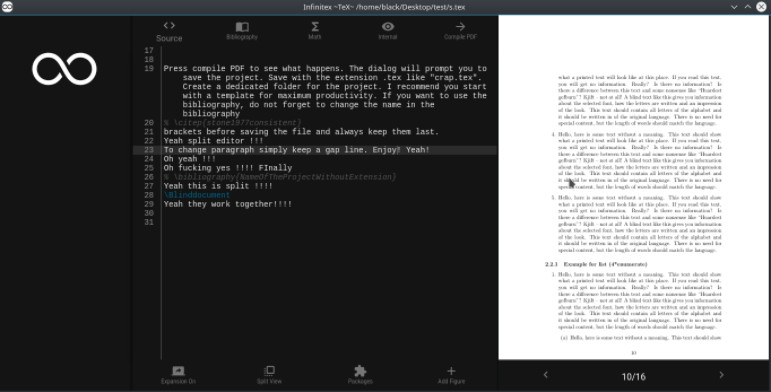Click the keep-below chevron in title bar
The width and height of the screenshot is (771, 392).
pos(734,7)
